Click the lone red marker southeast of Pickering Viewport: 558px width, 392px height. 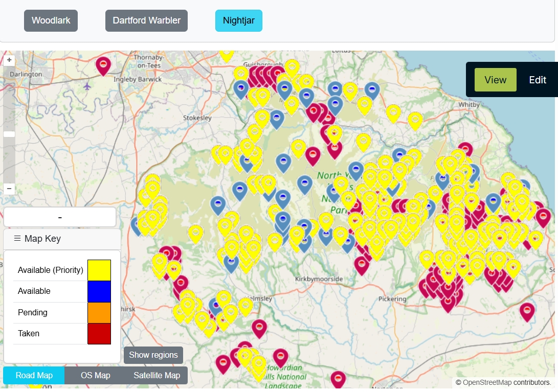[527, 312]
